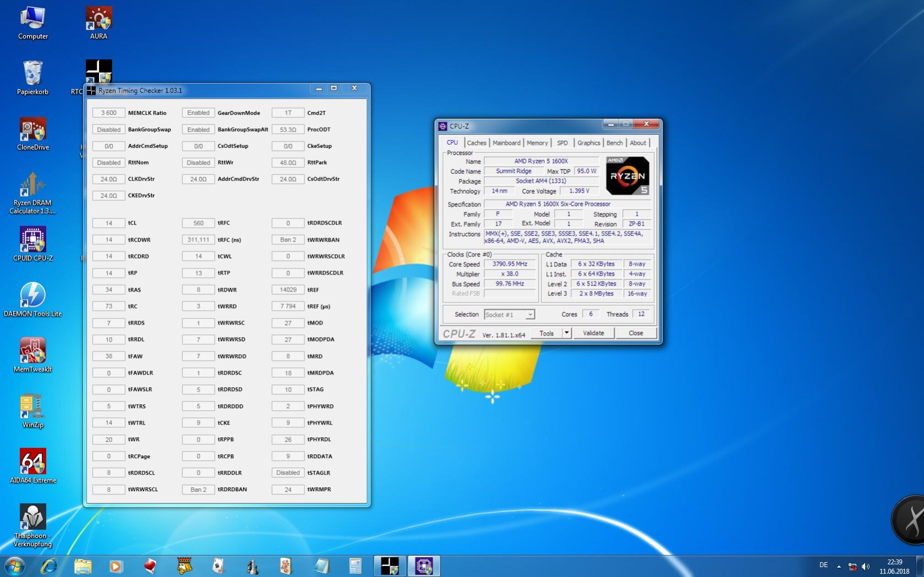The image size is (924, 577).
Task: Click the volume speaker tray icon
Action: tap(866, 566)
